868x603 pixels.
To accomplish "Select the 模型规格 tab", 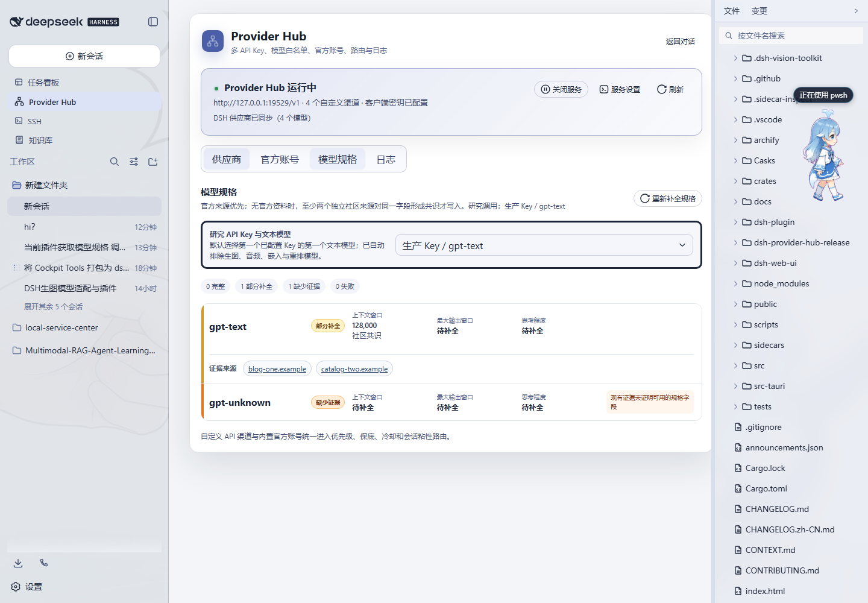I will 338,159.
